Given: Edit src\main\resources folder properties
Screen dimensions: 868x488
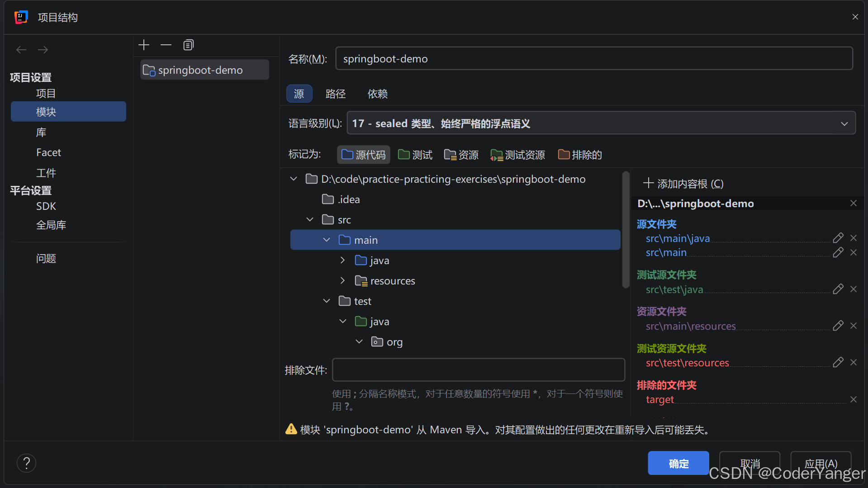Looking at the screenshot, I should [x=838, y=326].
